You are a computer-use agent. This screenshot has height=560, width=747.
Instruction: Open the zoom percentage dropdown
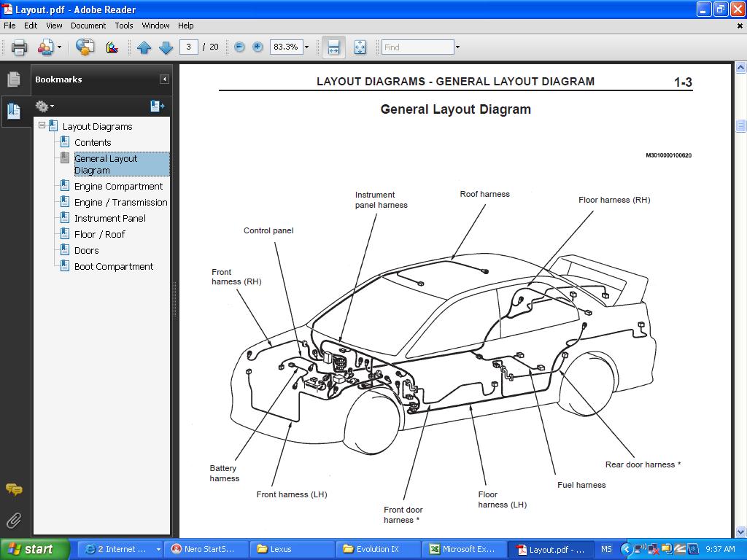(x=306, y=47)
